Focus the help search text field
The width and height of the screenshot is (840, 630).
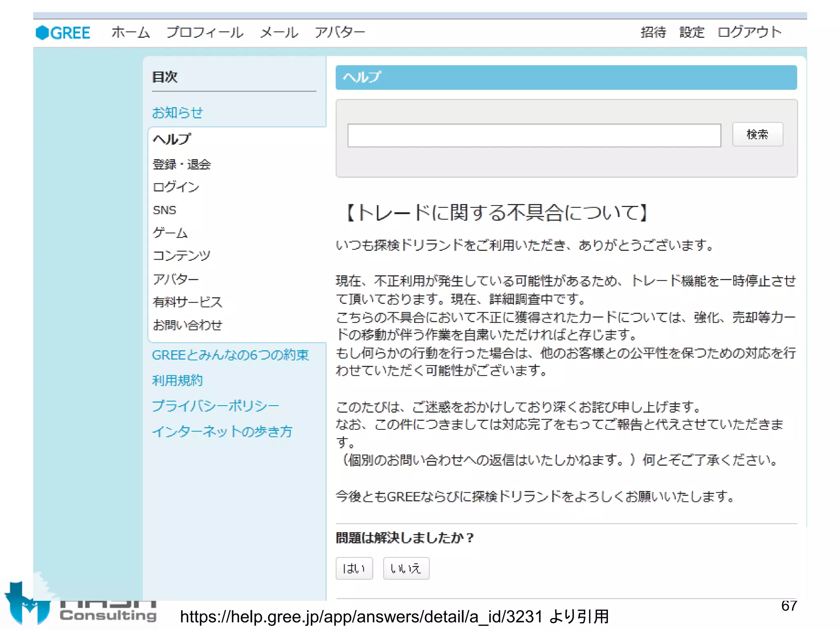point(534,135)
